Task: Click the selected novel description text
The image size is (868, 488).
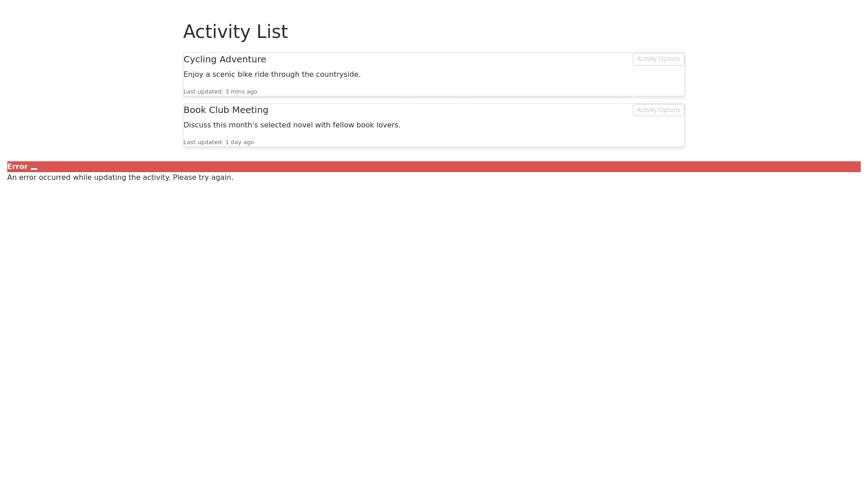Action: click(x=292, y=125)
